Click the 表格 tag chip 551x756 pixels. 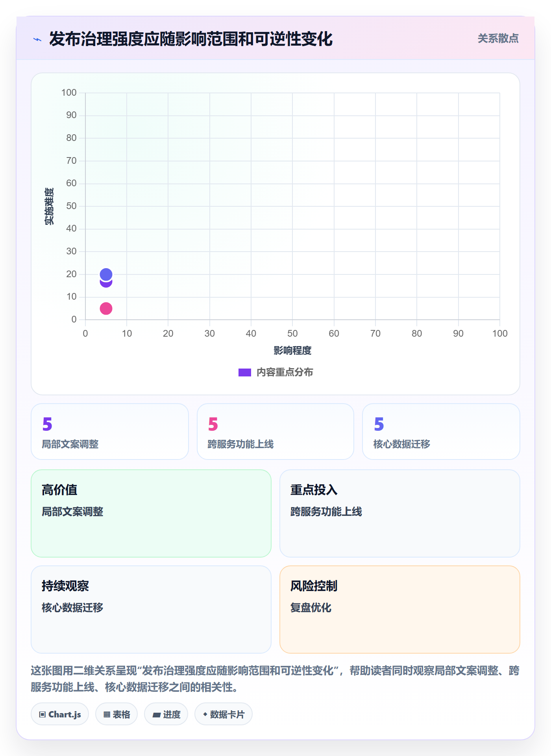click(x=116, y=714)
